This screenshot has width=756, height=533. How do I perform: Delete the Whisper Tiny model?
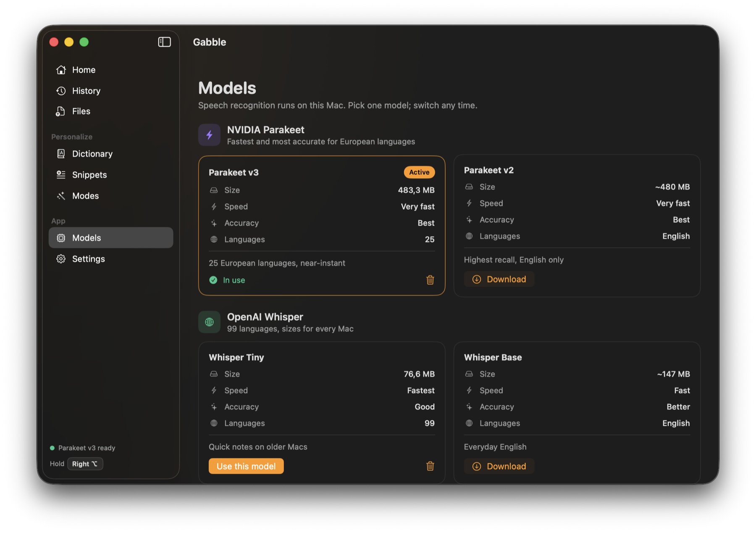point(430,466)
